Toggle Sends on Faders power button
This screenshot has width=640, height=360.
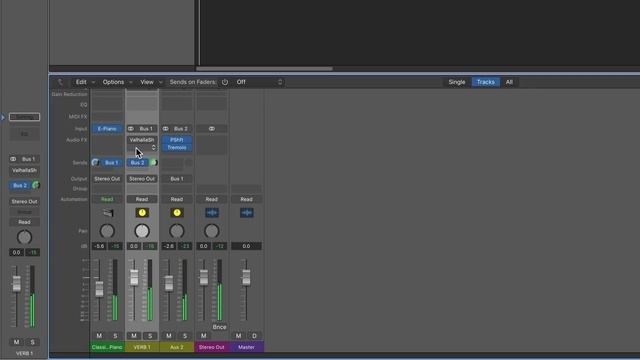225,82
